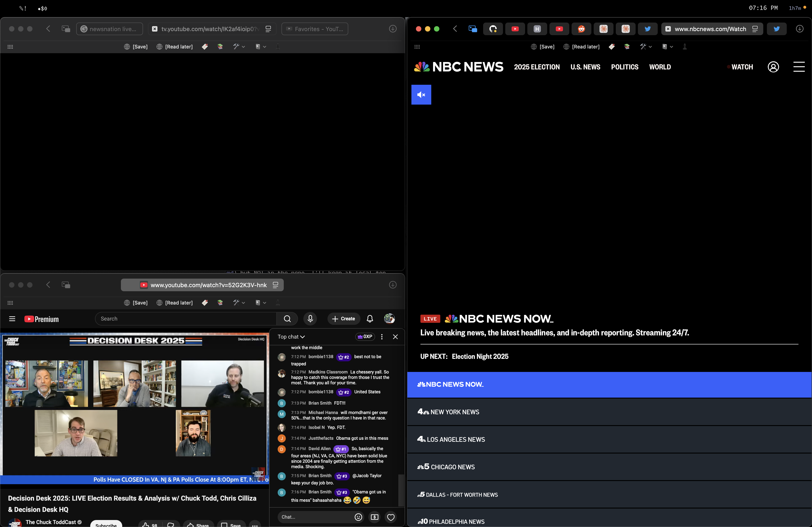The height and width of the screenshot is (527, 812).
Task: Click the hammer-and-wrench tools icon
Action: (x=643, y=47)
